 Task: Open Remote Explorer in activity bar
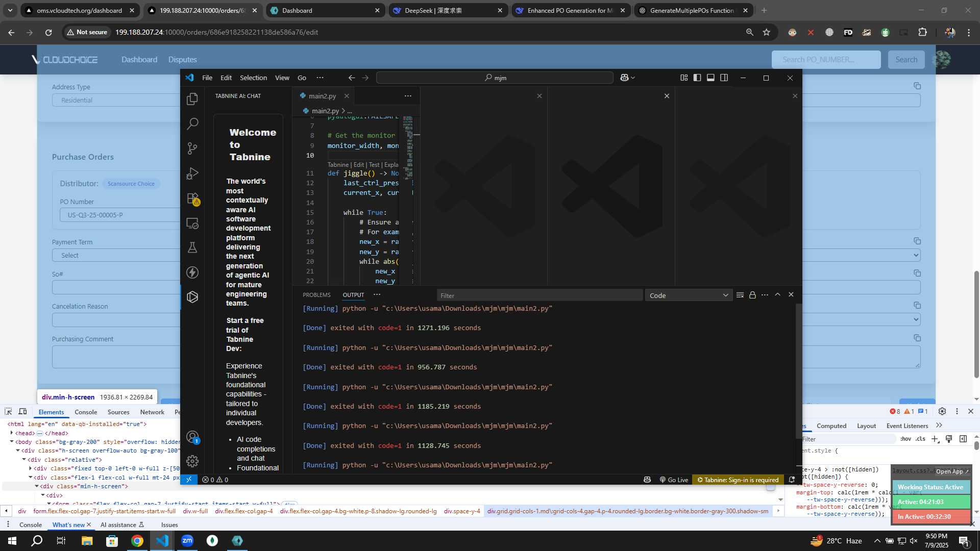tap(192, 223)
